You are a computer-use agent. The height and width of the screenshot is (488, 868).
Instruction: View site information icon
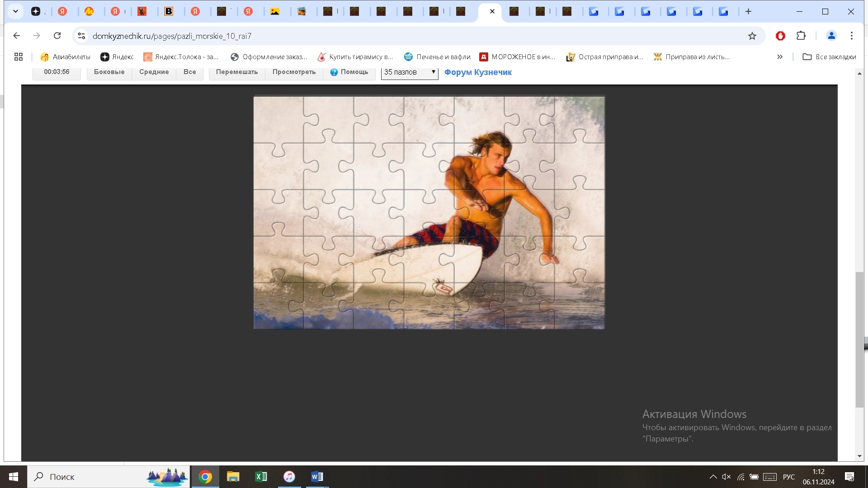coord(81,36)
